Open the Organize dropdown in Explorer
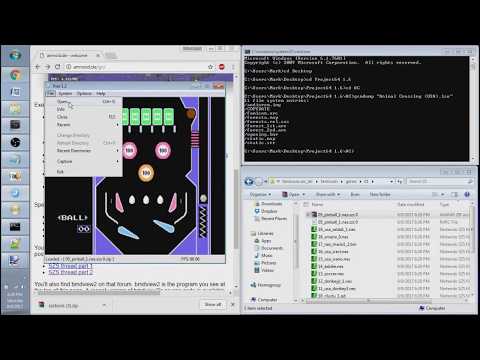The image size is (480, 360). point(260,194)
